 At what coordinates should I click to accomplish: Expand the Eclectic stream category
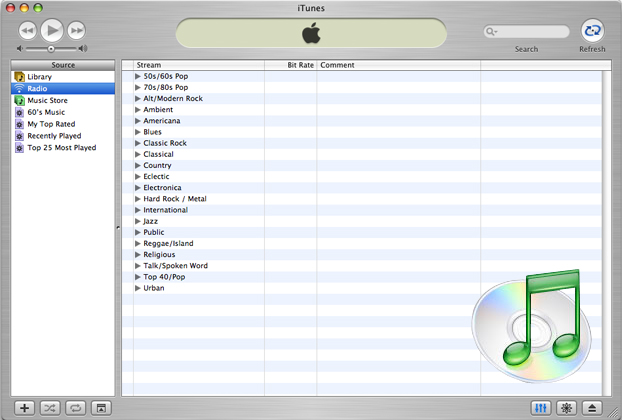coord(138,176)
